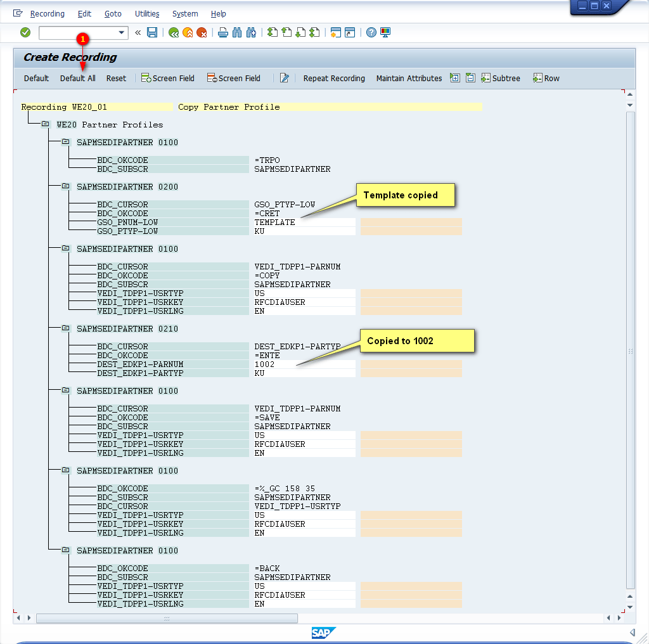Click the red Cancel icon
This screenshot has width=649, height=644.
pyautogui.click(x=202, y=32)
